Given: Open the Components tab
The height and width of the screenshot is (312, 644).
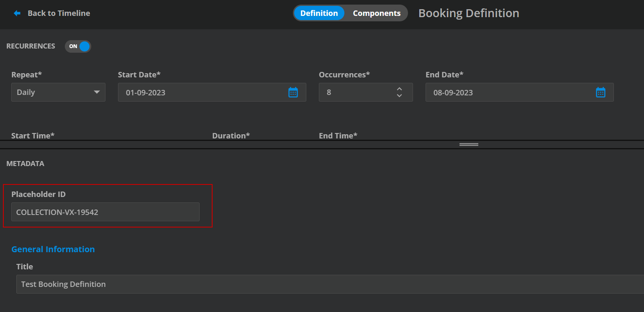Looking at the screenshot, I should pyautogui.click(x=377, y=13).
